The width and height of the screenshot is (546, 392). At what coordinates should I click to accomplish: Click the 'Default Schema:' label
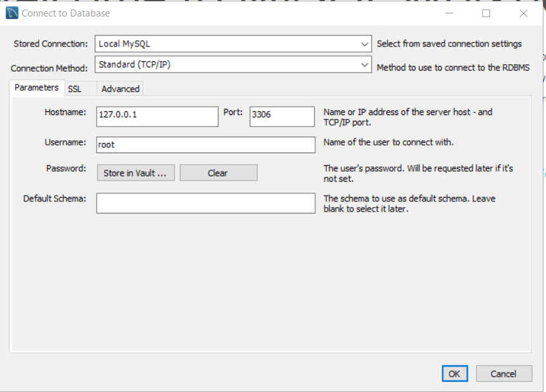(55, 198)
